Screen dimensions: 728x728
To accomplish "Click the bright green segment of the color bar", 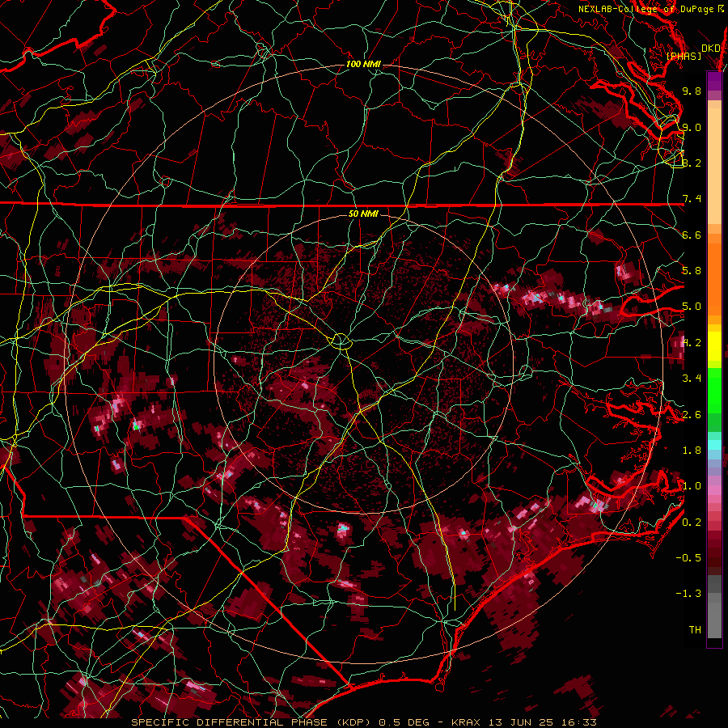I will (714, 392).
